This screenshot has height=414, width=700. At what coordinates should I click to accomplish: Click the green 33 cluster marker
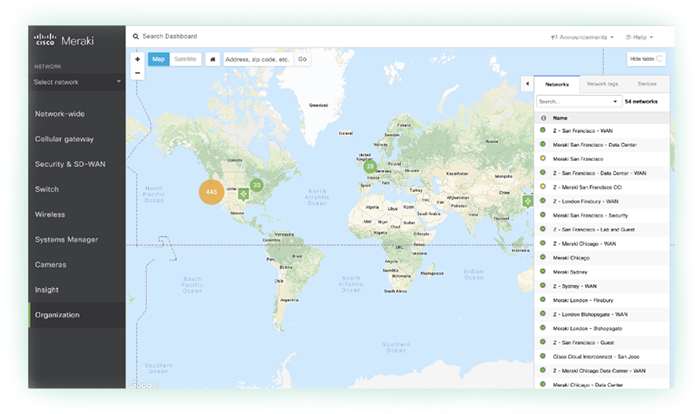click(256, 184)
